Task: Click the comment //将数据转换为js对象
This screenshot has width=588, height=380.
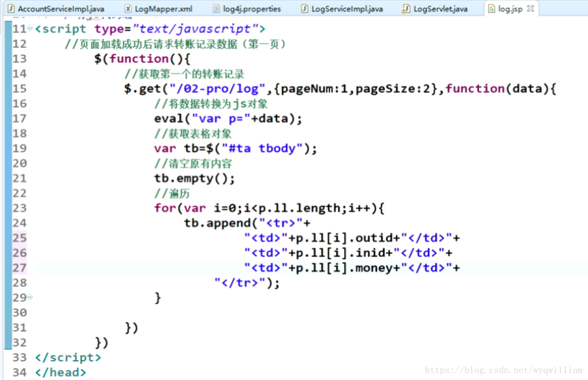Action: pos(211,104)
